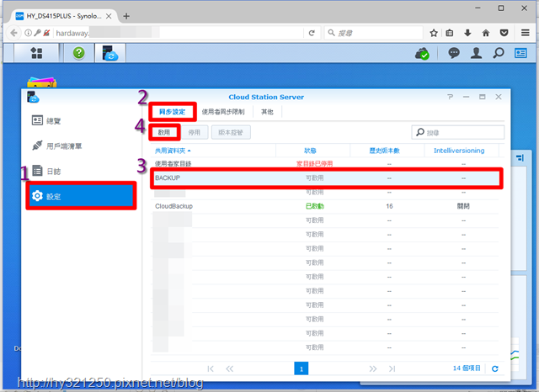Click the 版本控管 version control button
Viewport: 539px width, 392px height.
pyautogui.click(x=231, y=133)
